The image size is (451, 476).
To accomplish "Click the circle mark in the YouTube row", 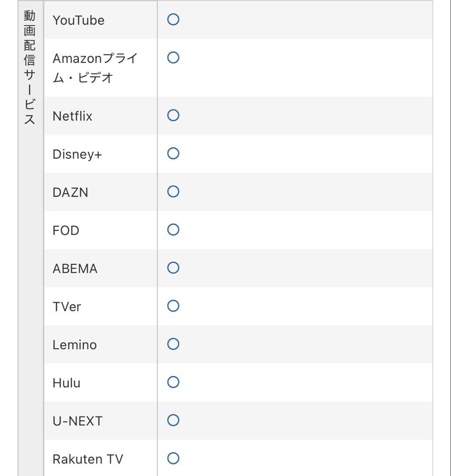I will 174,19.
